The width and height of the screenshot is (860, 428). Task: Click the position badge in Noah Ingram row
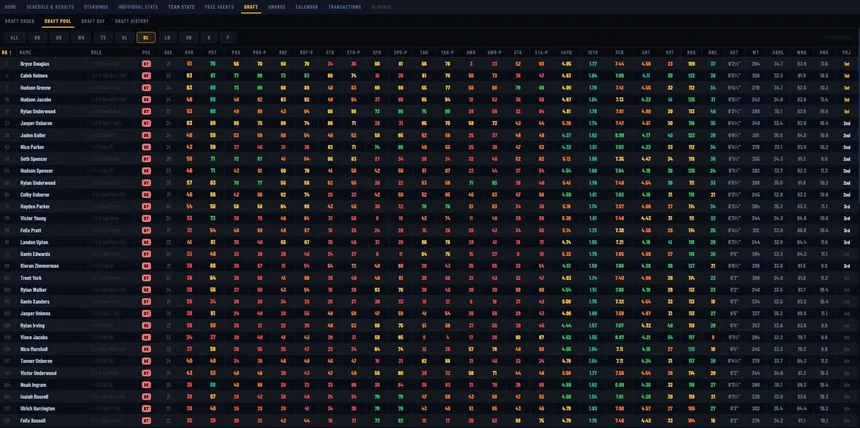click(x=146, y=385)
